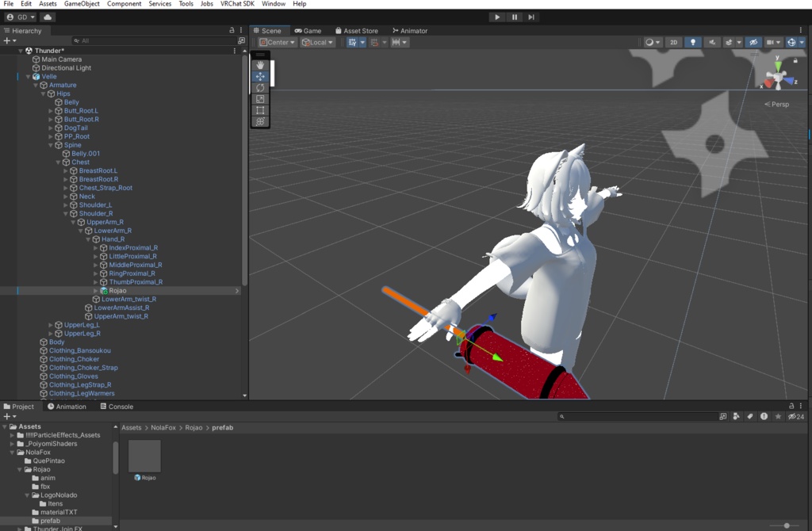812x531 pixels.
Task: Open Hierarchy create plus dropdown
Action: pyautogui.click(x=10, y=40)
